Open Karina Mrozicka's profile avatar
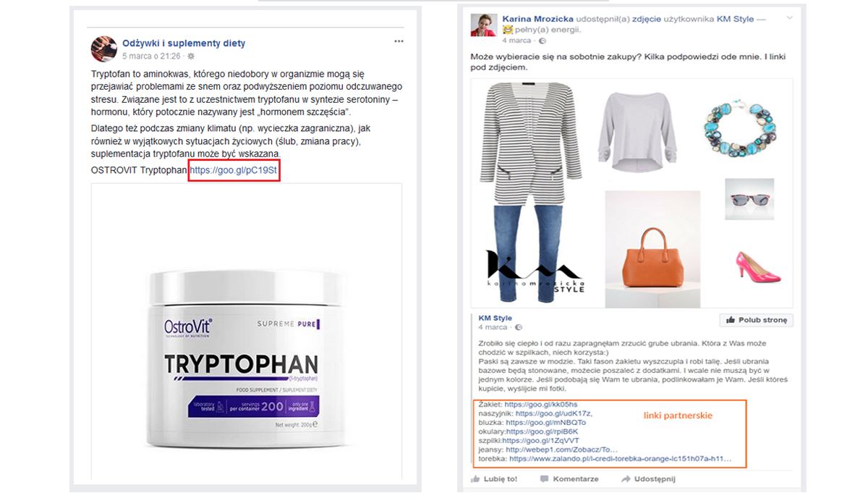Image resolution: width=868 pixels, height=501 pixels. coord(482,25)
